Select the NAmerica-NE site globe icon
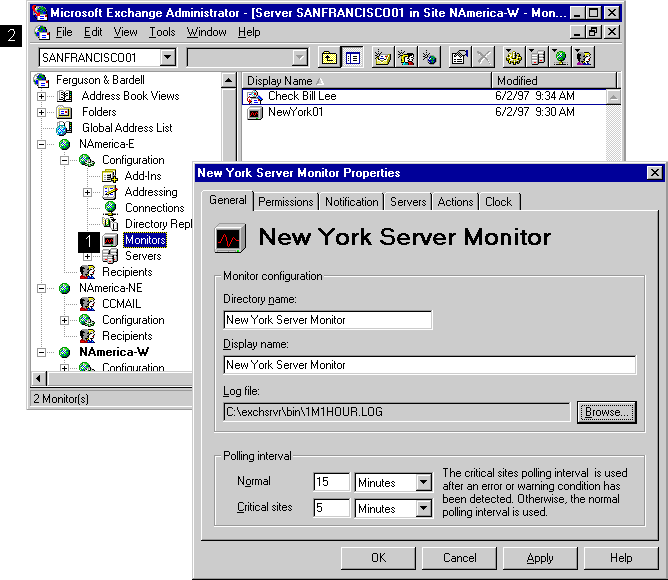Image resolution: width=668 pixels, height=580 pixels. [64, 289]
